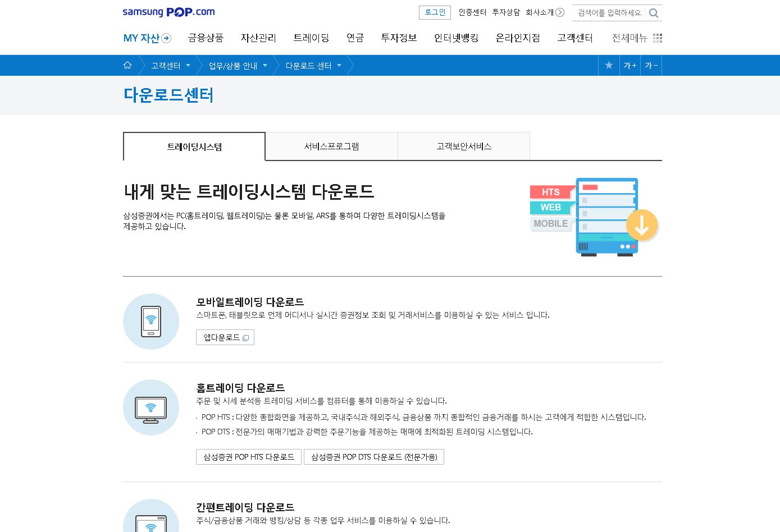Click the 간편트레이딩 다운로드 heading
Viewport: 780px width, 532px height.
pyautogui.click(x=245, y=507)
